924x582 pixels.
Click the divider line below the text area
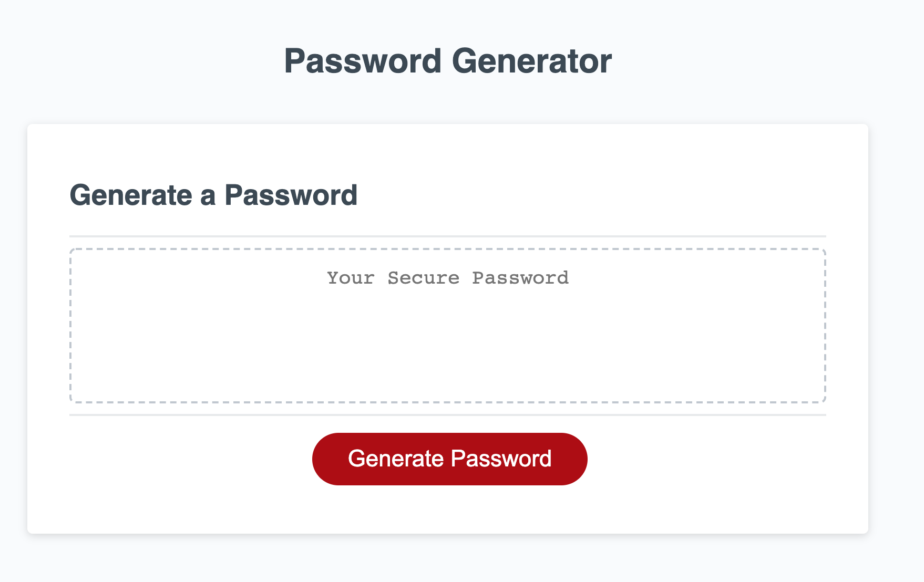click(448, 415)
